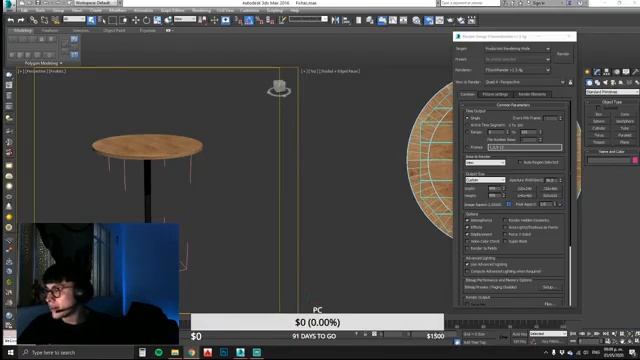Open the 3ds Max application menu logo
The width and height of the screenshot is (640, 360).
9,5
